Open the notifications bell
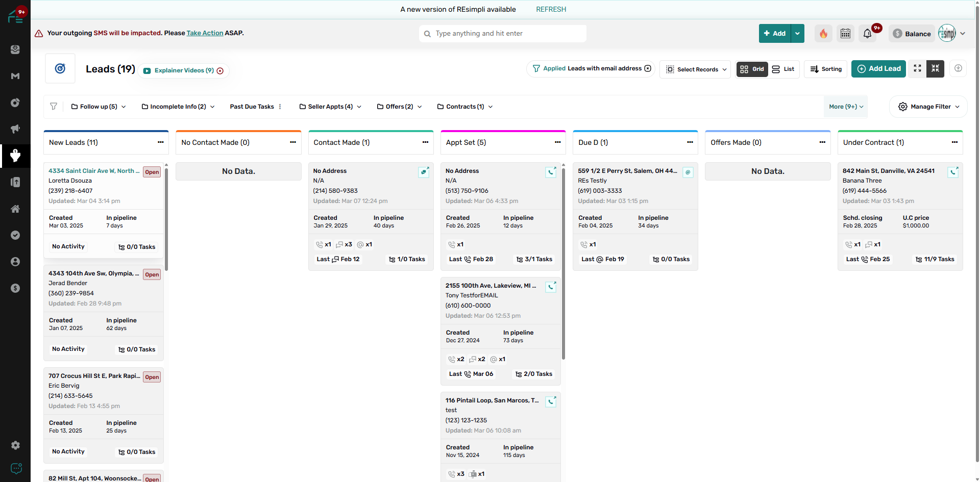The width and height of the screenshot is (980, 482). click(x=868, y=34)
